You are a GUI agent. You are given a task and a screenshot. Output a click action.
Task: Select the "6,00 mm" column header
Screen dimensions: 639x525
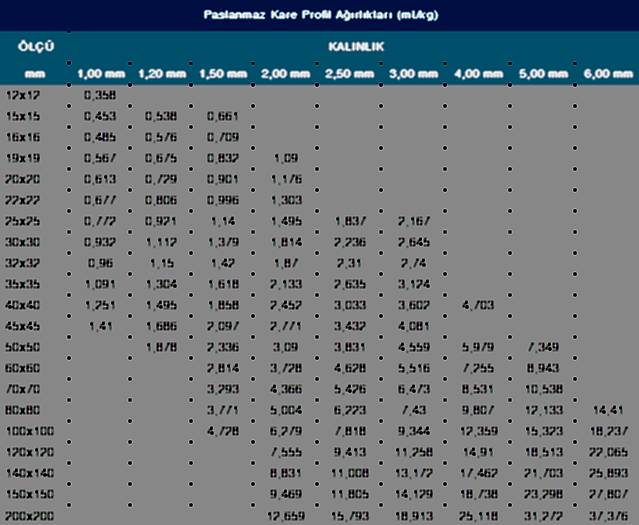(x=606, y=75)
